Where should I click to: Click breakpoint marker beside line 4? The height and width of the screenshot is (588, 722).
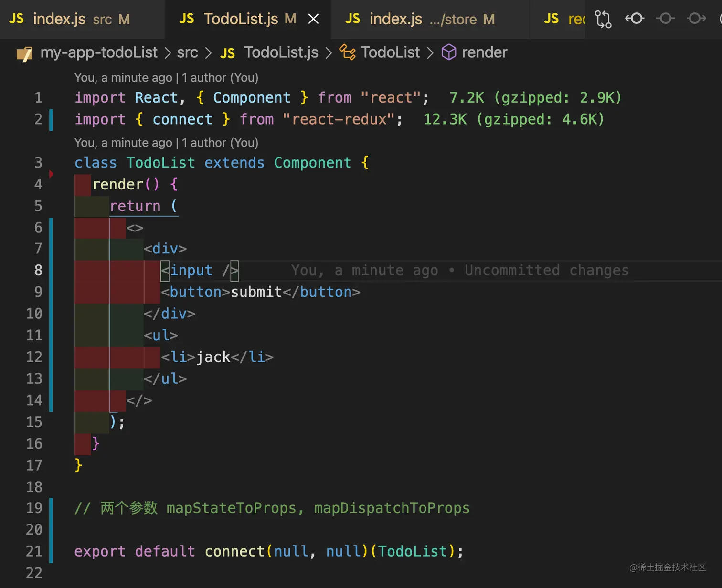(51, 174)
